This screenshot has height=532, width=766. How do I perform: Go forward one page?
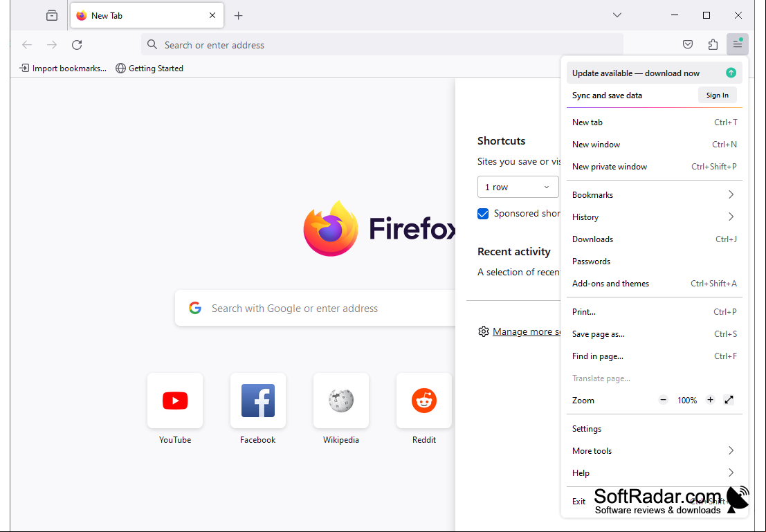pos(52,45)
